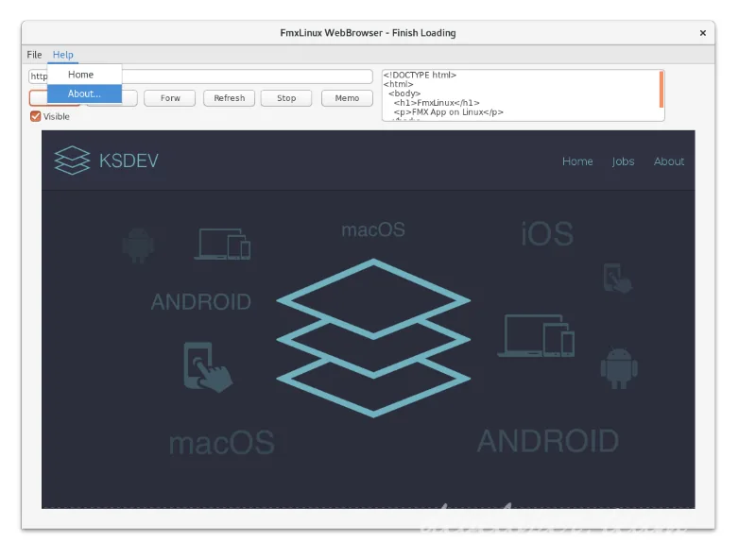Click the <!DOCTYPE html> line in memo
Viewport: 756px width, 559px height.
(x=420, y=75)
